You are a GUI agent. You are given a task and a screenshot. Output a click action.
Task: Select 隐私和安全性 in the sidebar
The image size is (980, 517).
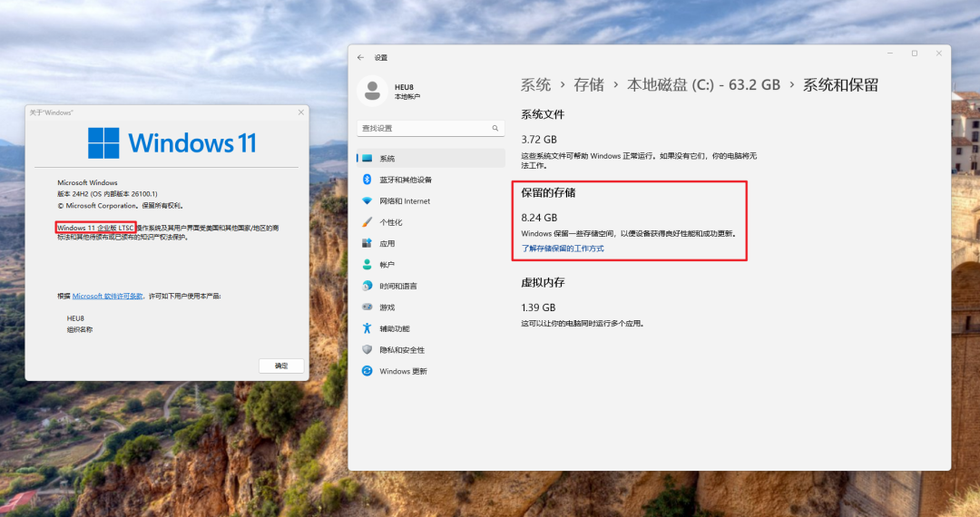pos(431,350)
